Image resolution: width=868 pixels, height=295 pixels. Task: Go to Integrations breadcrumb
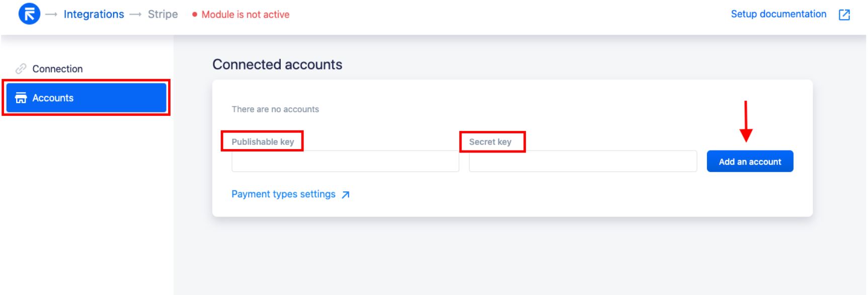94,14
